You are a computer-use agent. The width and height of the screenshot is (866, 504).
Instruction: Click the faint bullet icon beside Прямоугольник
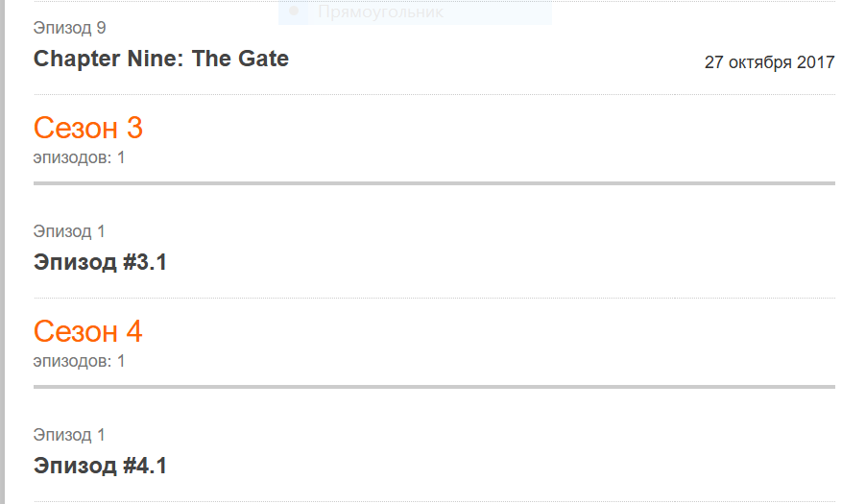tap(294, 12)
